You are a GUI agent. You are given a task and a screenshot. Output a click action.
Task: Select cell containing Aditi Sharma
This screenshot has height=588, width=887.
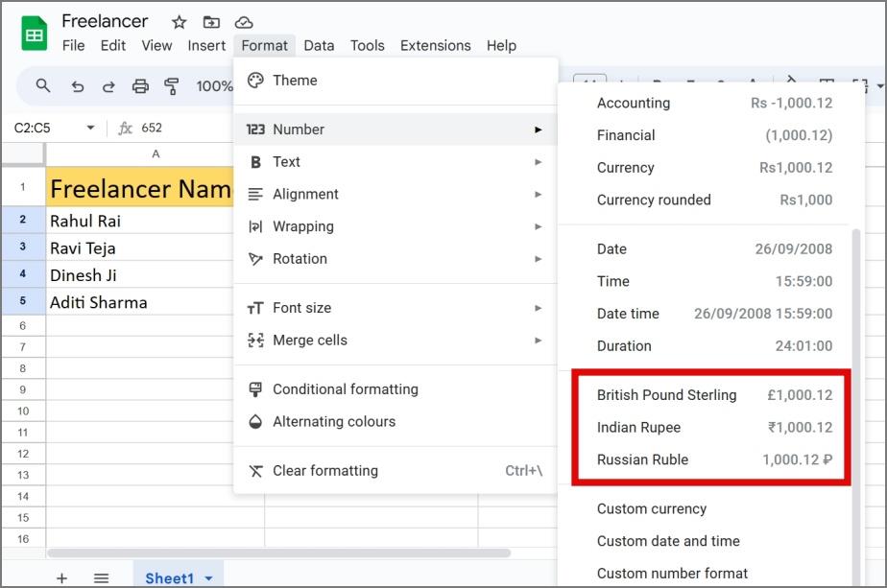(x=139, y=302)
